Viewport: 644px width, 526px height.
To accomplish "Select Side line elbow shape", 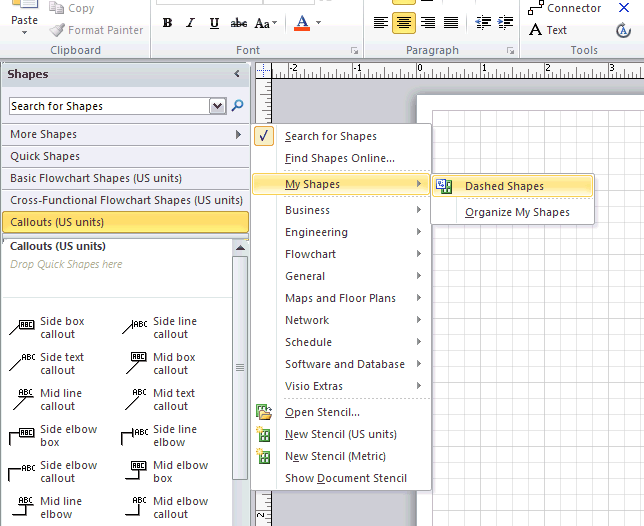I will 159,436.
